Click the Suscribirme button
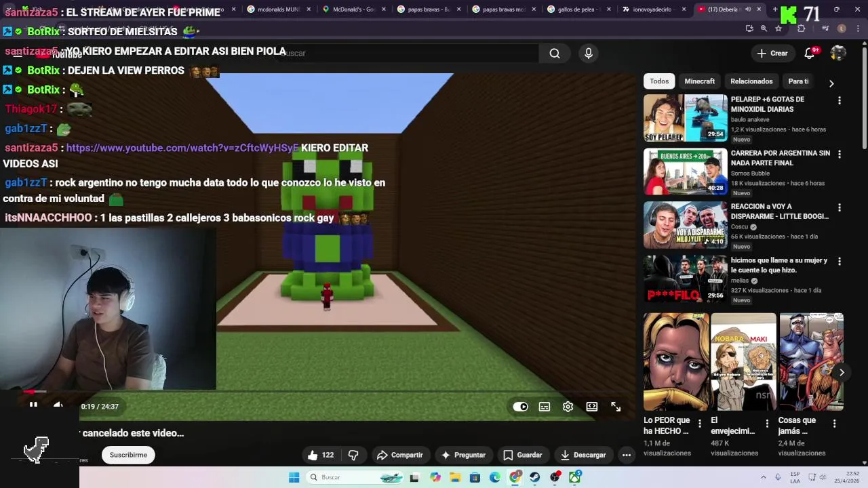Screen dimensions: 868x488 [128, 455]
